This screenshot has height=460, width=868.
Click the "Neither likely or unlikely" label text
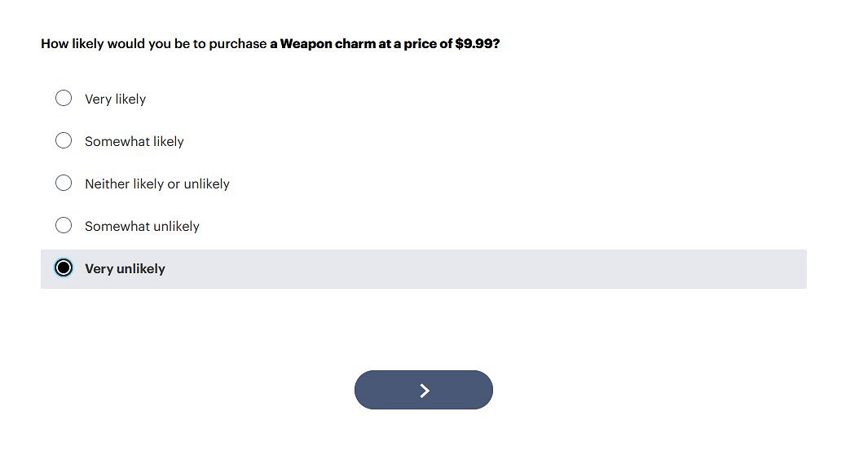(156, 184)
